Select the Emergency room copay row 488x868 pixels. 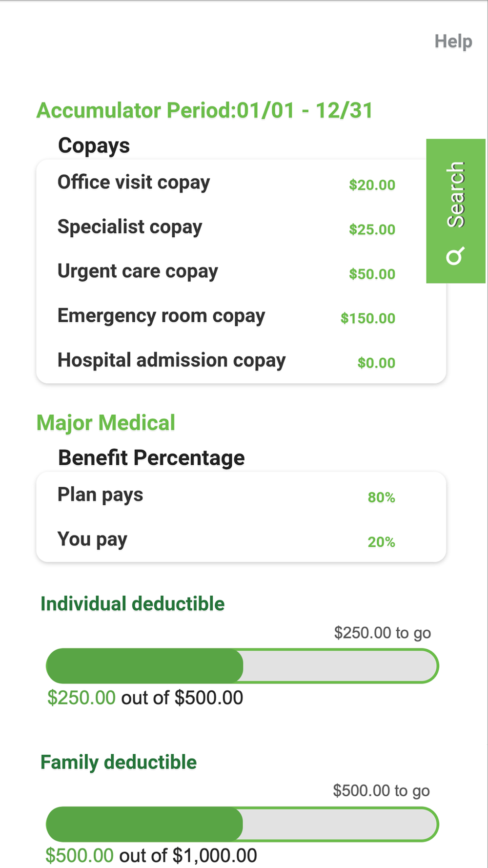pyautogui.click(x=241, y=316)
